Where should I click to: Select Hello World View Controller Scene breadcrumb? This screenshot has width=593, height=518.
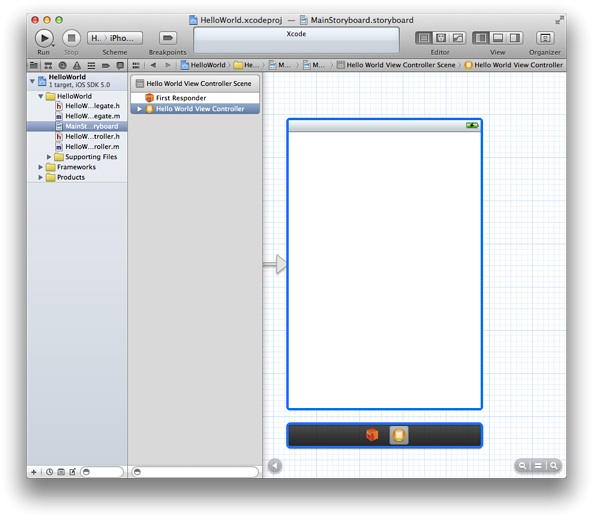coord(396,65)
